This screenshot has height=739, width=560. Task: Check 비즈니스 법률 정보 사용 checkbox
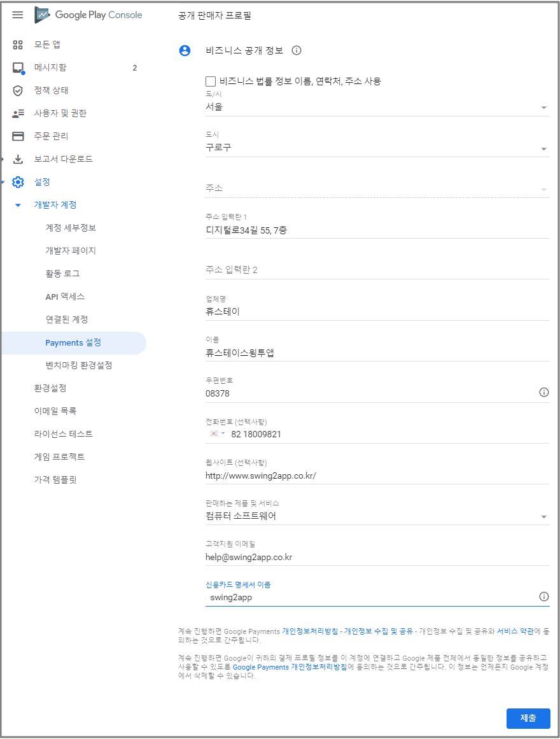(211, 81)
